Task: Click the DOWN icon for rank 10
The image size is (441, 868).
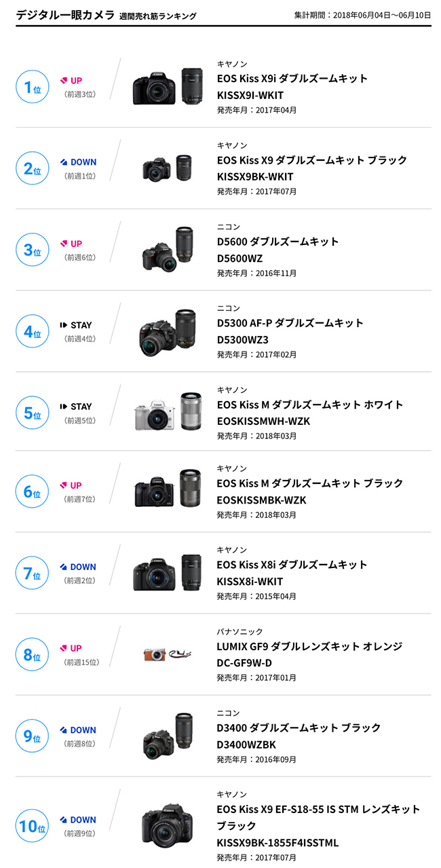Action: pos(64,820)
